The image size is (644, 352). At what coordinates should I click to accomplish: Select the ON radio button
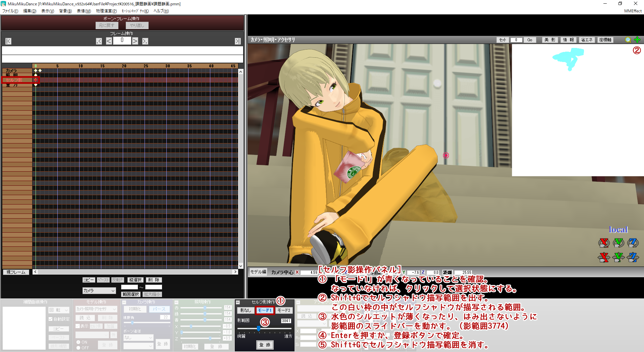[x=78, y=342]
